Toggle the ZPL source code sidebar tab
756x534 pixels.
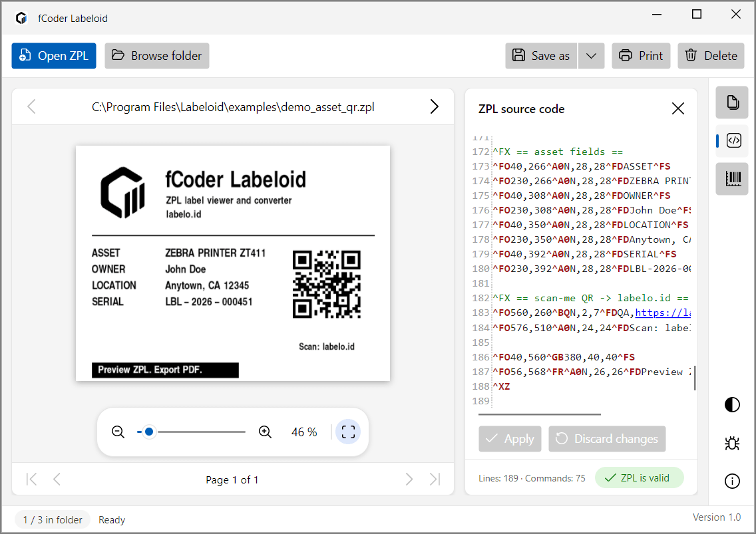coord(733,141)
